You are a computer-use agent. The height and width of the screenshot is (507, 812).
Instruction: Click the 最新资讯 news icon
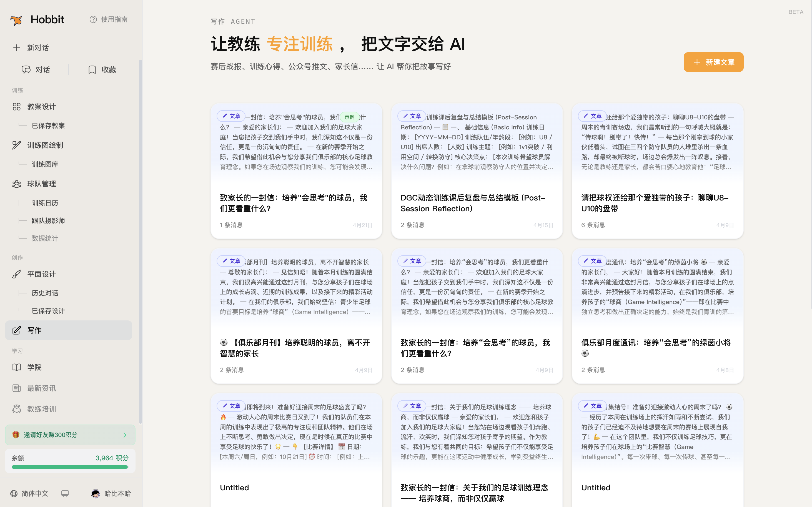tap(16, 388)
